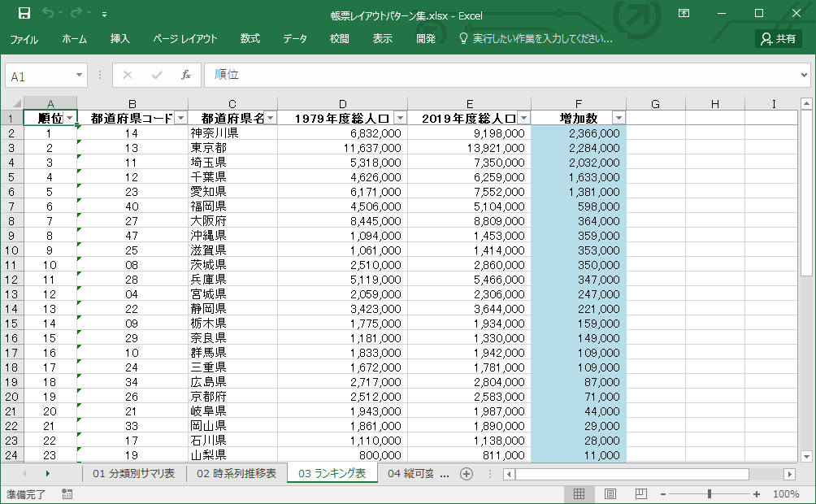
Task: Expand the formula bar
Action: point(804,76)
